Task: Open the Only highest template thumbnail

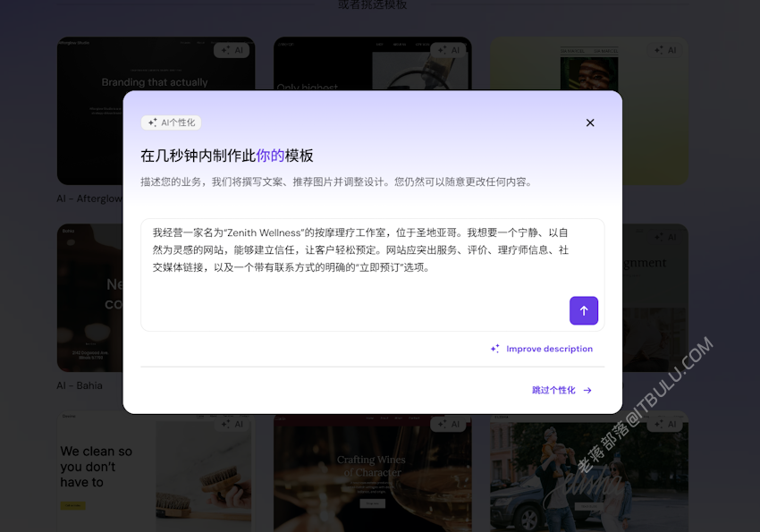Action: [x=372, y=63]
